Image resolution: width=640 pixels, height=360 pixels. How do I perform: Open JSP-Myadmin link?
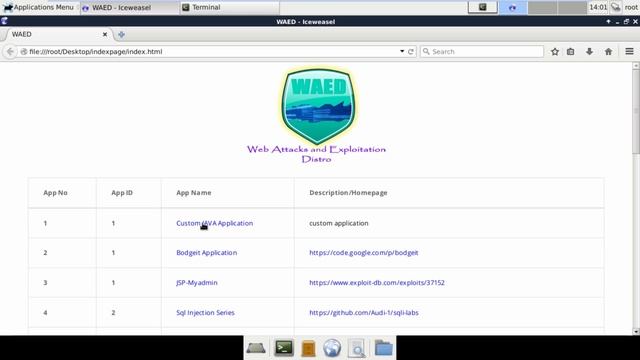[197, 282]
